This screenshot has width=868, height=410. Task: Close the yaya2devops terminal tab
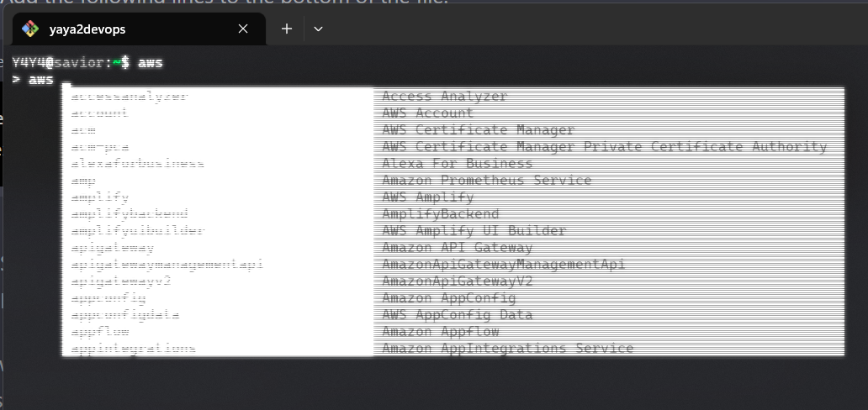[x=243, y=29]
